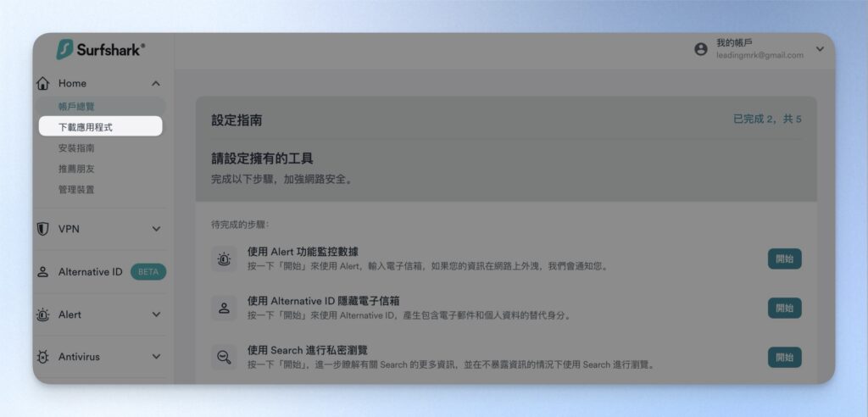Click the Alert siren icon in sidebar
The image size is (868, 417).
42,314
